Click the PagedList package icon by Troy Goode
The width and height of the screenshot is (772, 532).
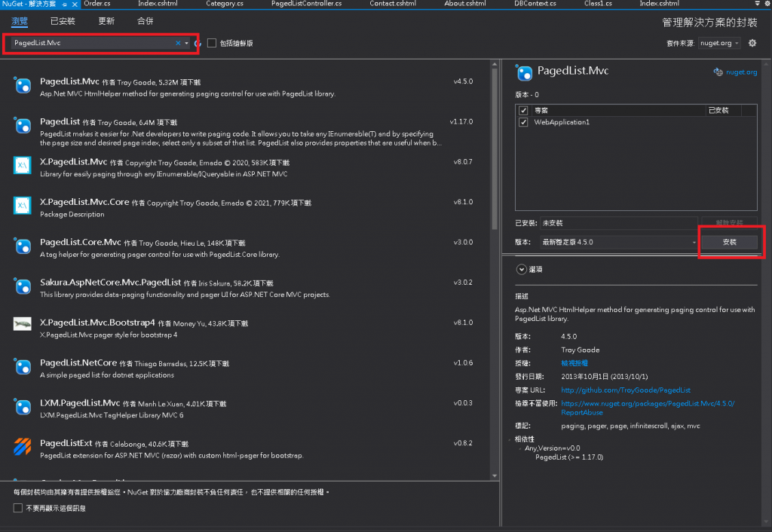pyautogui.click(x=23, y=126)
